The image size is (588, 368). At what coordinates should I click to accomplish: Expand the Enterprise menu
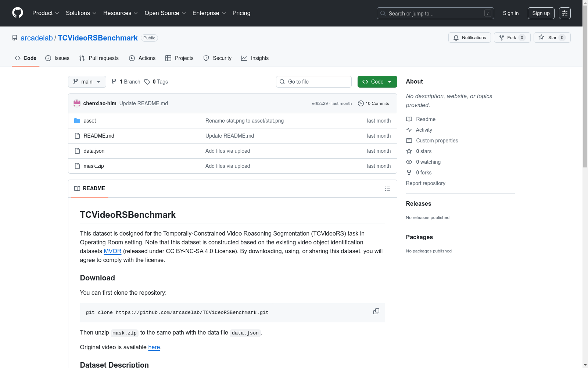tap(209, 13)
